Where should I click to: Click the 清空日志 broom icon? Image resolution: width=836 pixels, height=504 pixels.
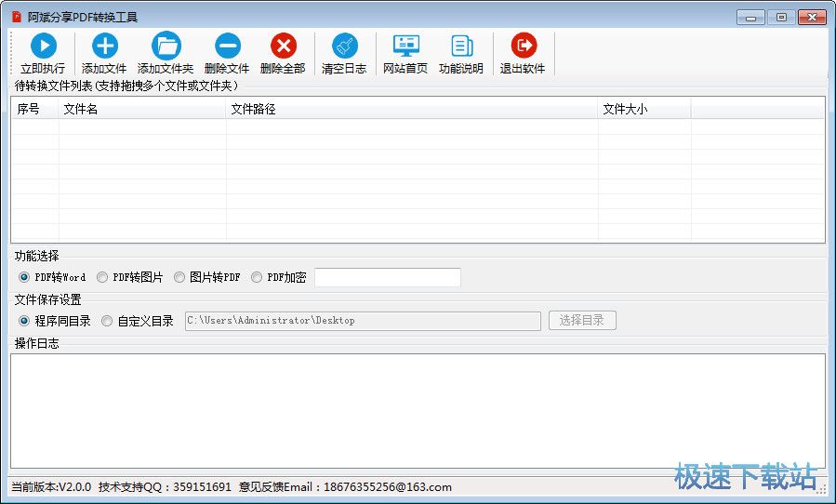click(x=344, y=46)
